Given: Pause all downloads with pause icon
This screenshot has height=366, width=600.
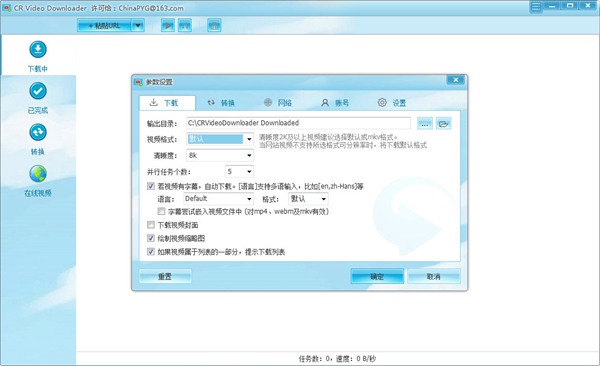Looking at the screenshot, I should click(x=185, y=26).
